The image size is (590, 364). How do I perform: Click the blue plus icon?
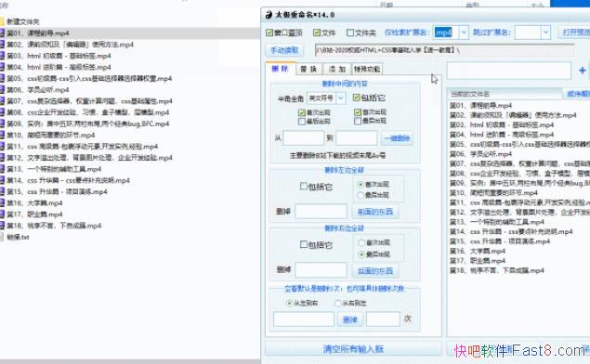tap(582, 71)
